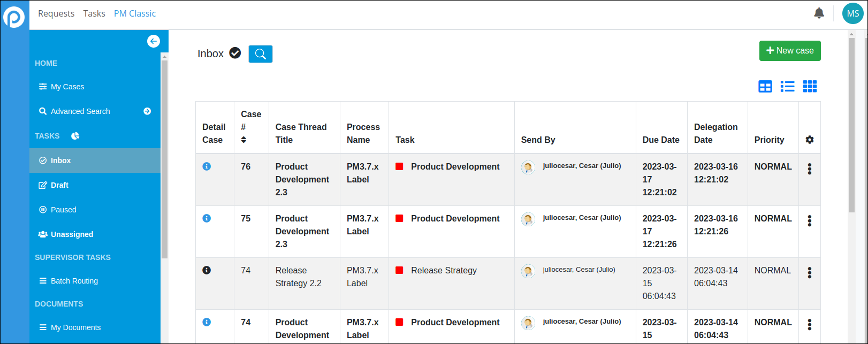
Task: Create a New case
Action: point(789,51)
